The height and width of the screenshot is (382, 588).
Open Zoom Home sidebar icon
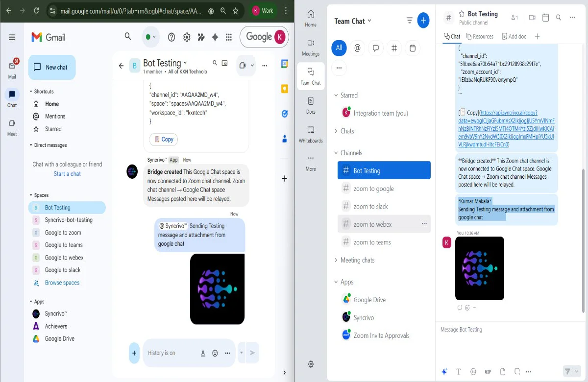[x=311, y=18]
